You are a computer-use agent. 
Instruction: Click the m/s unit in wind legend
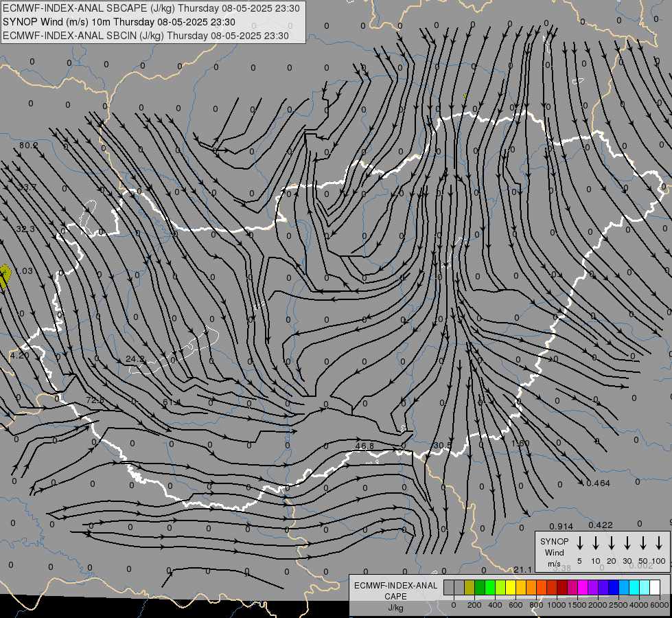coord(554,564)
